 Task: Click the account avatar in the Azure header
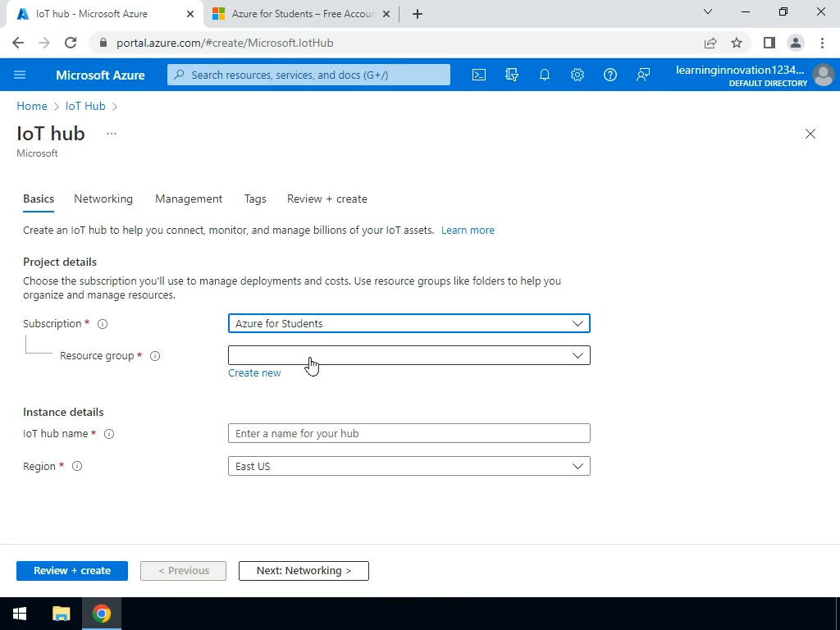click(823, 75)
